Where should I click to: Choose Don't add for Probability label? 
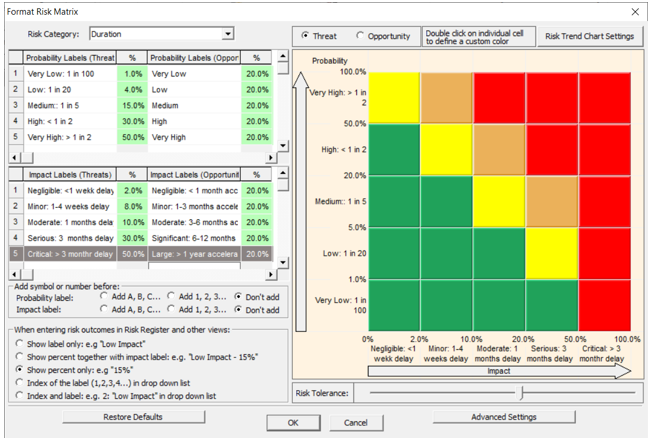[x=238, y=296]
